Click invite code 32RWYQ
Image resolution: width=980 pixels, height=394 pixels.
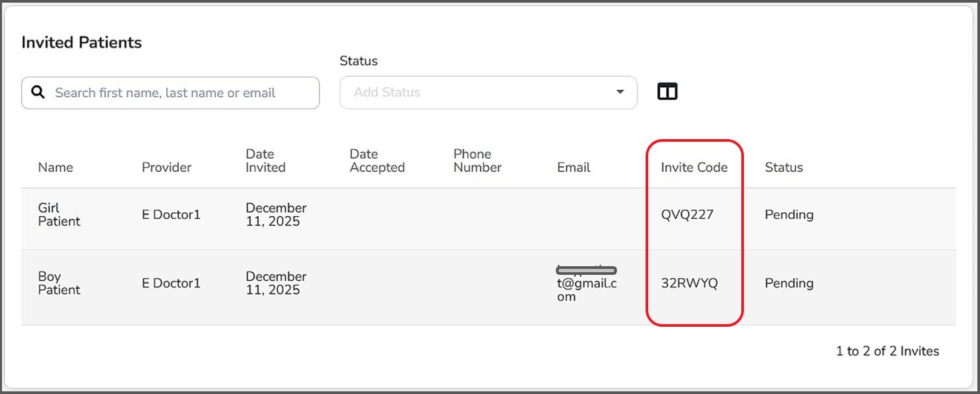[x=689, y=283]
